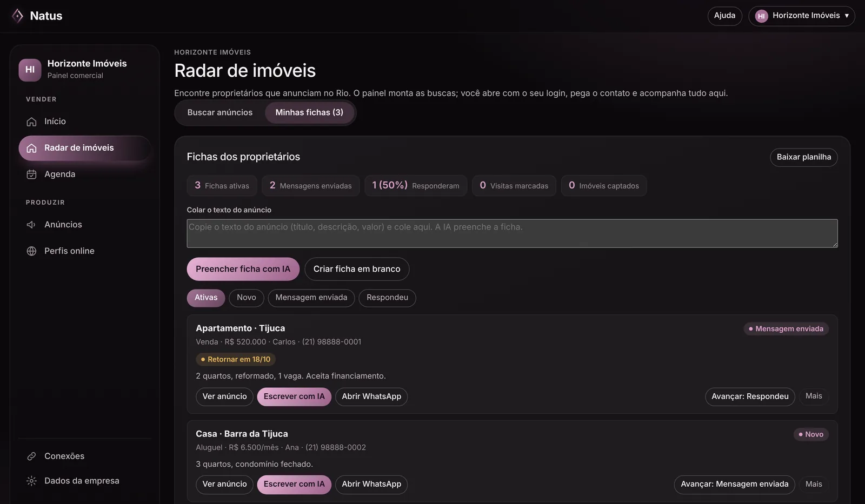The image size is (865, 504).
Task: Click the Perfis online globe icon
Action: 31,251
